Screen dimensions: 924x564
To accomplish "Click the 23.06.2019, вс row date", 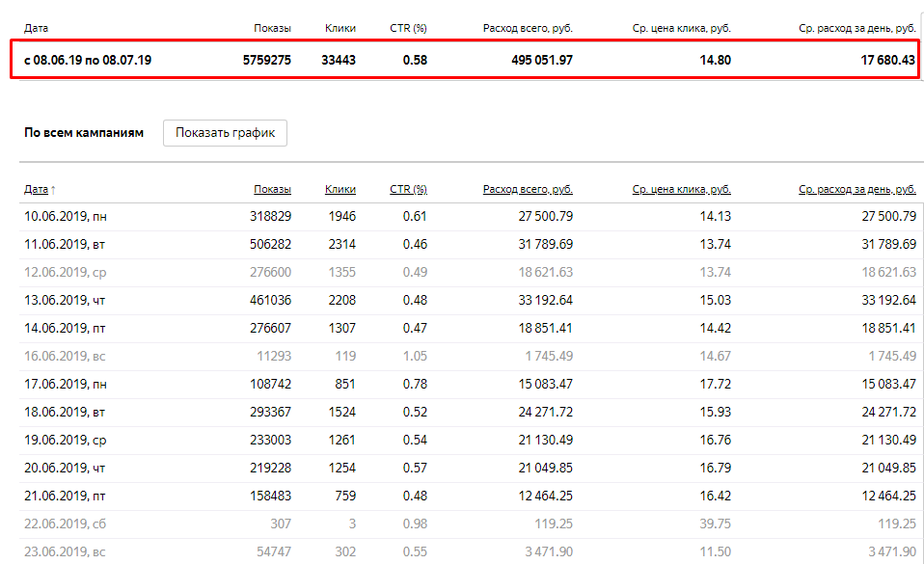I will tap(65, 552).
